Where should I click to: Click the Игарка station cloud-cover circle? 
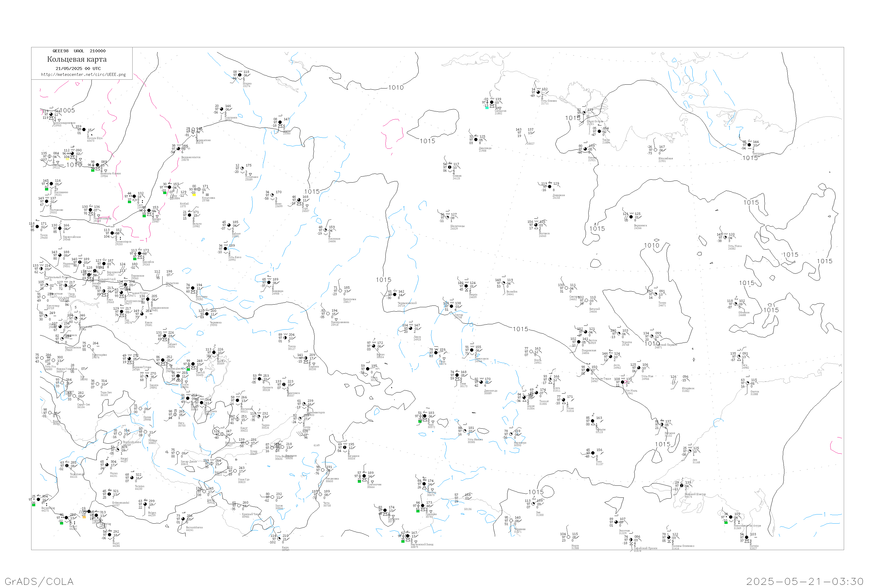pyautogui.click(x=240, y=75)
